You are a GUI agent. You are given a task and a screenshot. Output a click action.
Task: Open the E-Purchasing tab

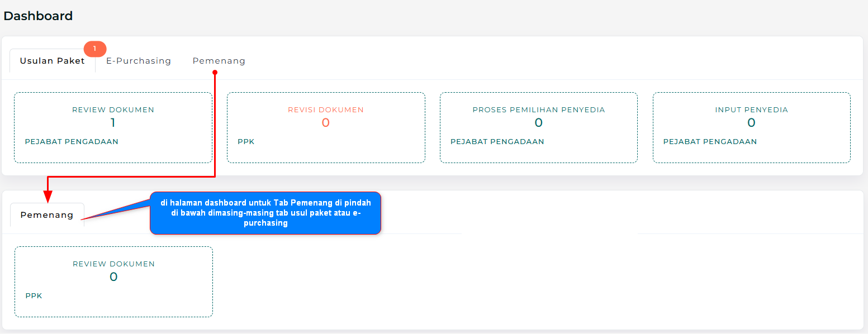pos(139,61)
